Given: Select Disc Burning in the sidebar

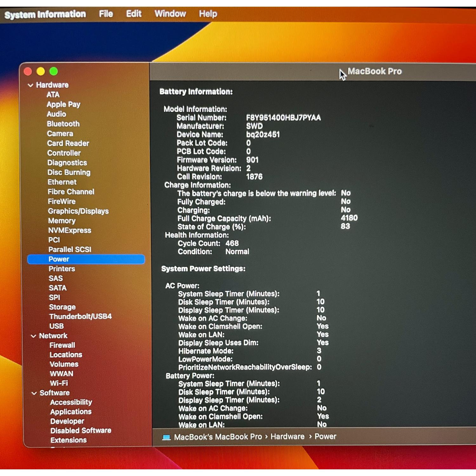Looking at the screenshot, I should (69, 173).
